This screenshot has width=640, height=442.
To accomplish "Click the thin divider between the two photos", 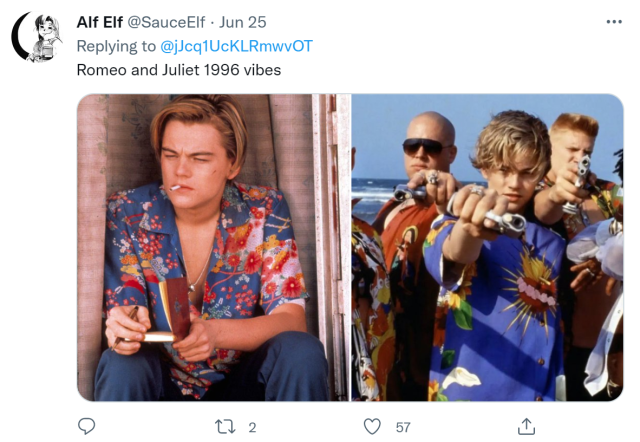I will (350, 247).
